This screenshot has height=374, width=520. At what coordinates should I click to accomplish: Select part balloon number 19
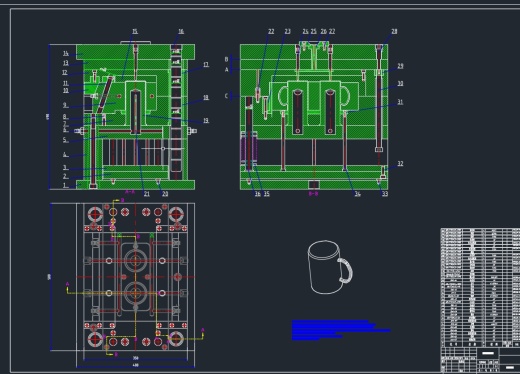(x=206, y=121)
